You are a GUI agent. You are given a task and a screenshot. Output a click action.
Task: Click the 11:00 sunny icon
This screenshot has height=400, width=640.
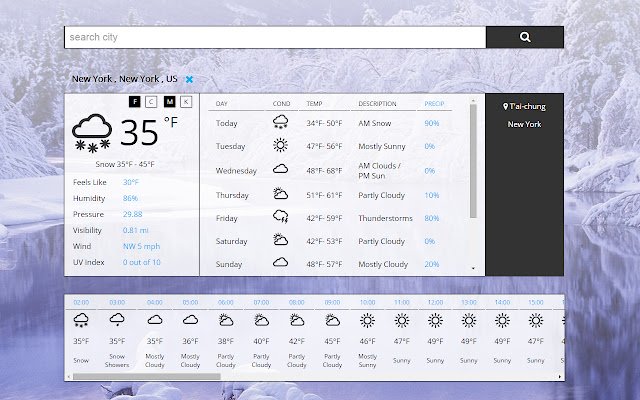tap(402, 320)
